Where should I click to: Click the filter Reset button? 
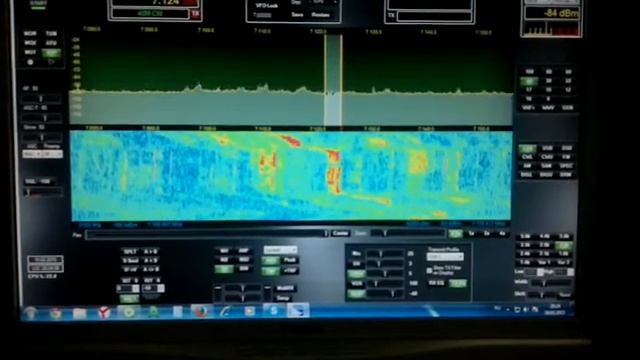pos(564,295)
